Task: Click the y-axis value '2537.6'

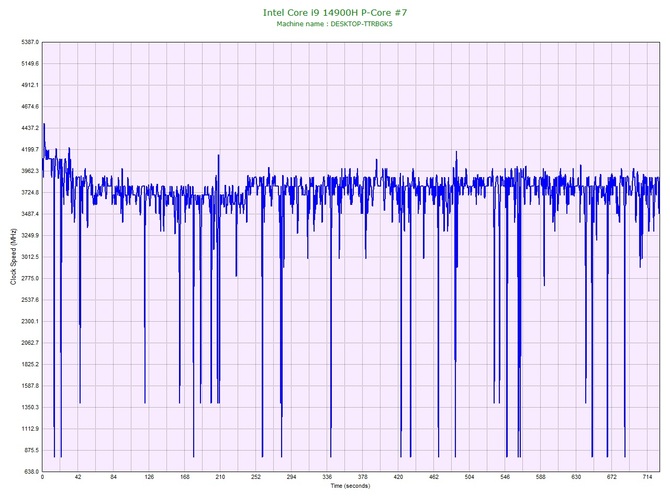Action: point(30,300)
